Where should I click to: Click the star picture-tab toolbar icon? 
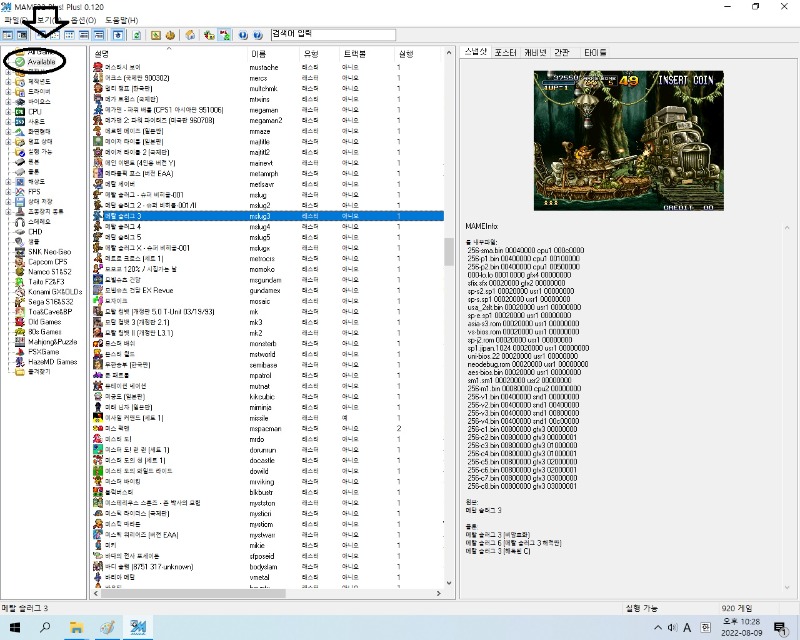(118, 35)
